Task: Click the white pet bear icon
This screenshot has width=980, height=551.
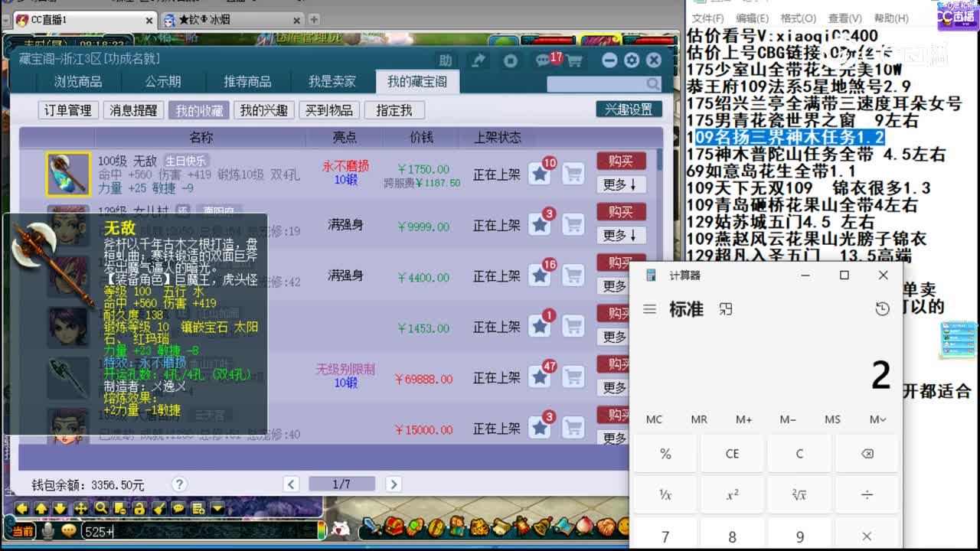Action: [x=342, y=528]
